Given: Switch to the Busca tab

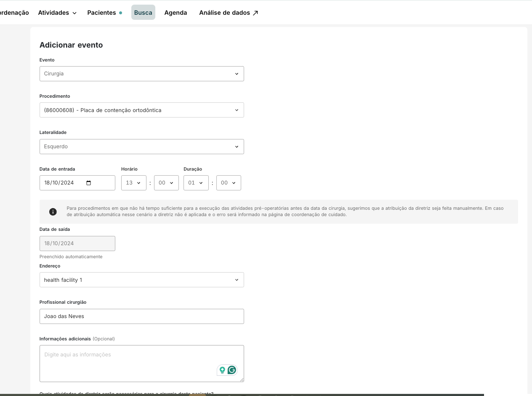Looking at the screenshot, I should [143, 12].
